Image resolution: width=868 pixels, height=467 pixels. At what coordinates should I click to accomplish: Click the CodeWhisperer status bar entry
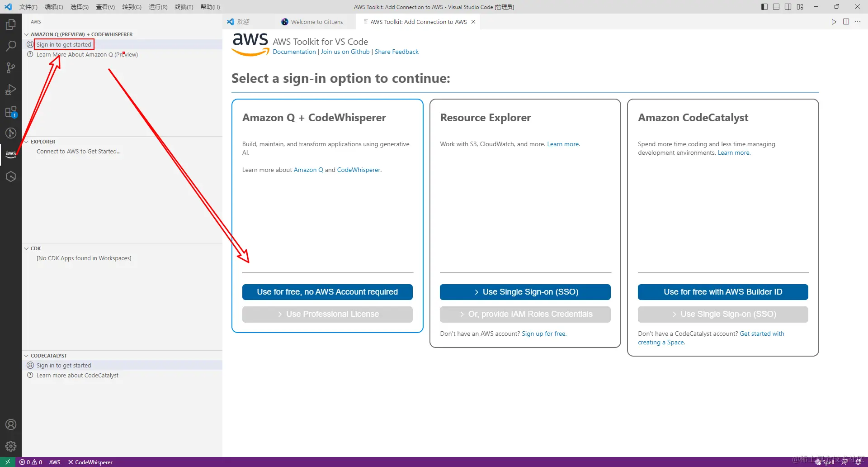click(90, 462)
